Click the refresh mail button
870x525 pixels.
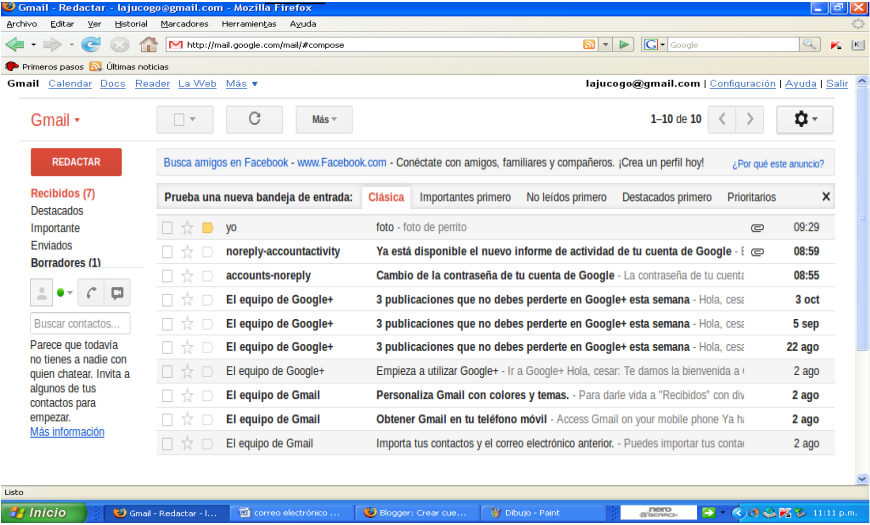tap(254, 119)
